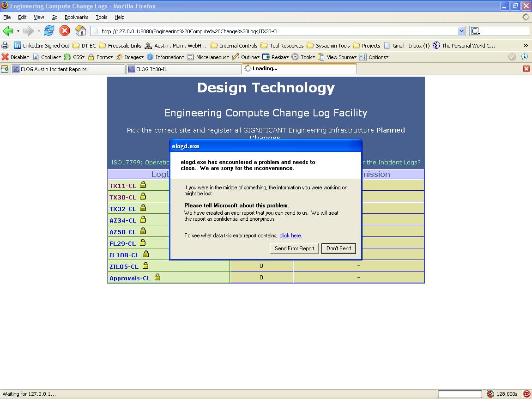Open the Information dropdown menu
Image resolution: width=532 pixels, height=399 pixels.
click(x=166, y=57)
